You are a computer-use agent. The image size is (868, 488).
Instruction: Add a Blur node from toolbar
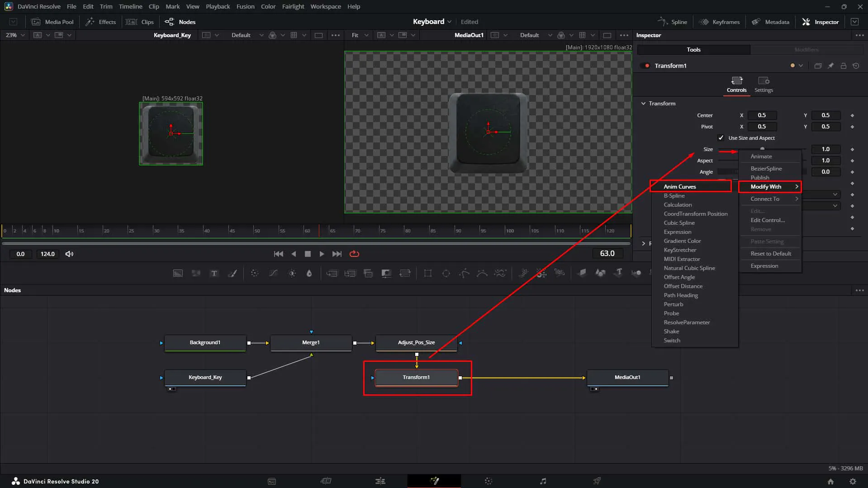309,273
